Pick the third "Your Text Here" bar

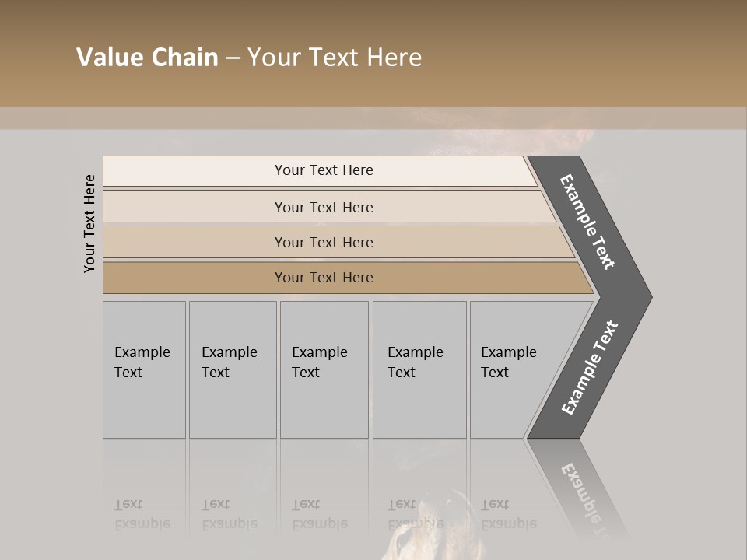[x=324, y=242]
